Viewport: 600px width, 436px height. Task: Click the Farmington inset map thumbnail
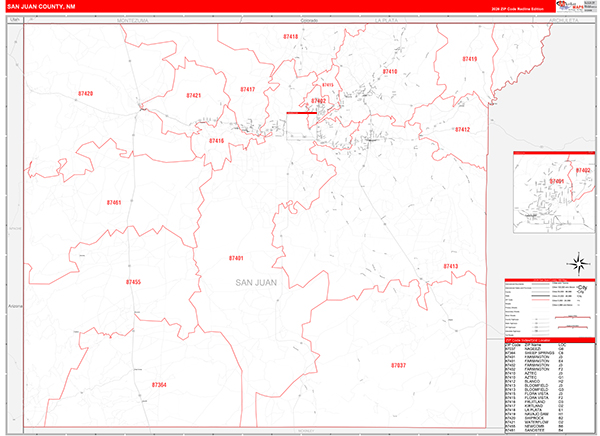tap(554, 192)
